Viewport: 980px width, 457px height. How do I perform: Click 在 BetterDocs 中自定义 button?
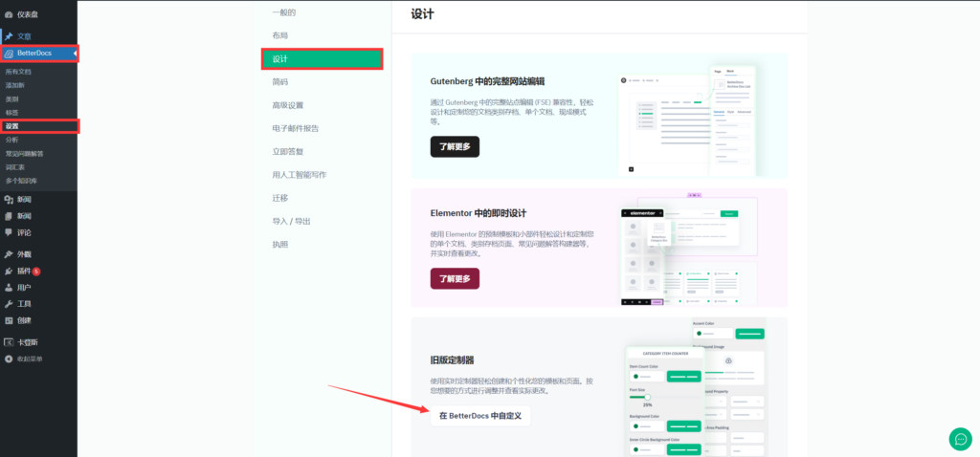click(x=480, y=416)
